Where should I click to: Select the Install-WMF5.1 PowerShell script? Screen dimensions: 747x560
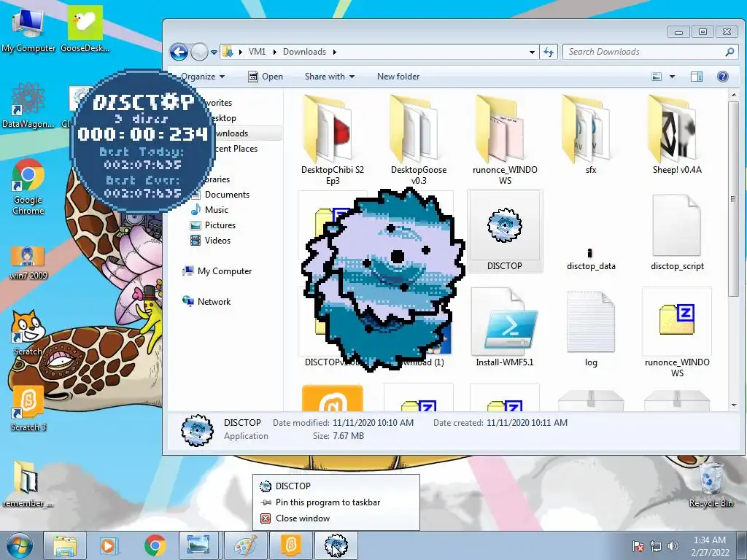(505, 327)
